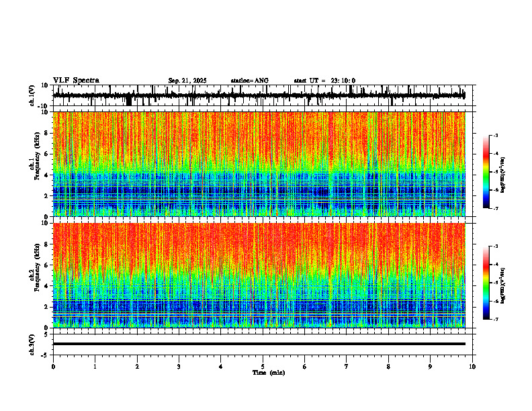This screenshot has height=411, width=532.
Task: Click the "ch.1(V)" waveform axis label
Action: [32, 95]
